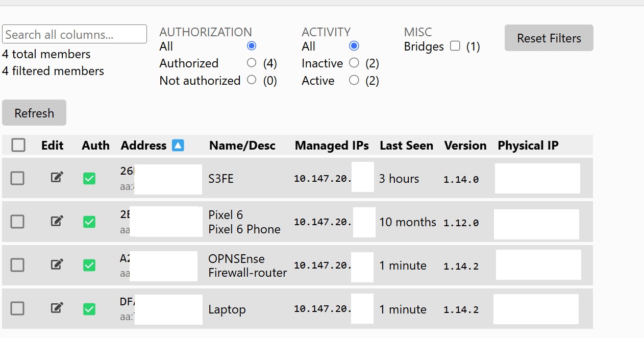Focus the Search all columns field
This screenshot has height=338, width=644.
pos(75,35)
